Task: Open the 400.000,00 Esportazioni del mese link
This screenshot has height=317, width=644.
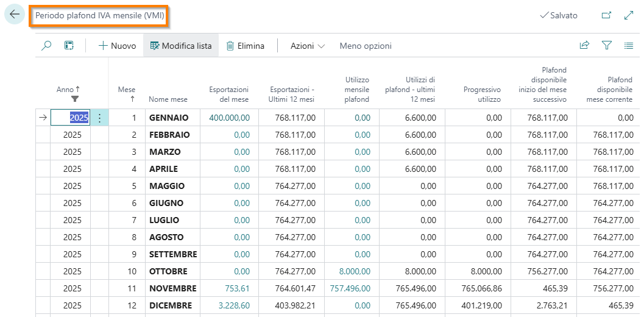Action: [x=229, y=118]
